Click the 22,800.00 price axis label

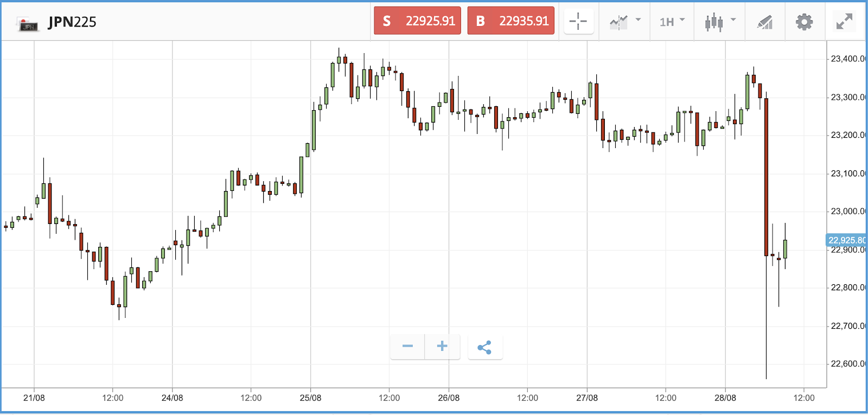[847, 288]
